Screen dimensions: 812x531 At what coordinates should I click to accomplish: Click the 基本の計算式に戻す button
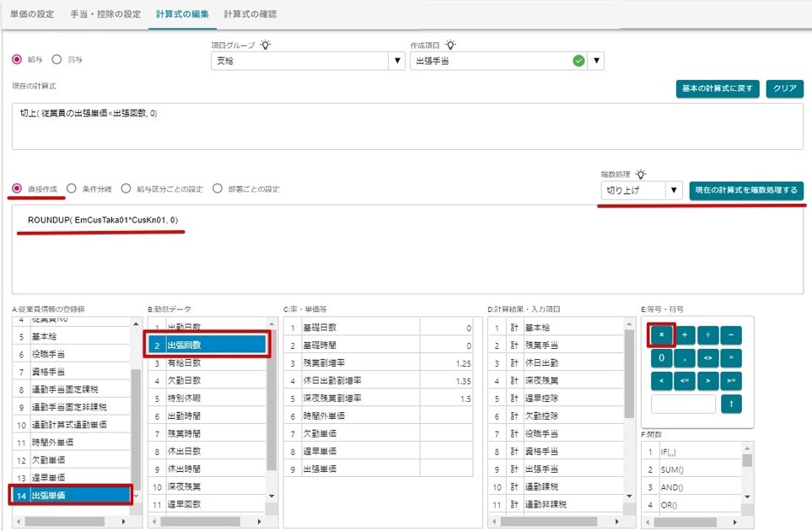pos(718,88)
